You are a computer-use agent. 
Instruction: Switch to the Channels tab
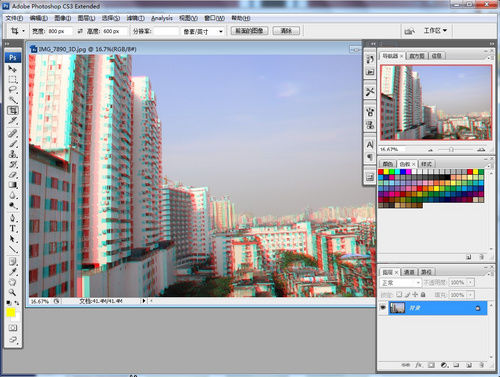(x=409, y=272)
